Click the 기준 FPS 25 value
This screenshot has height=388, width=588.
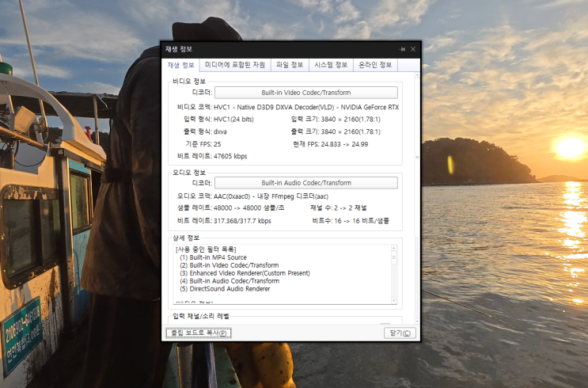coord(217,144)
